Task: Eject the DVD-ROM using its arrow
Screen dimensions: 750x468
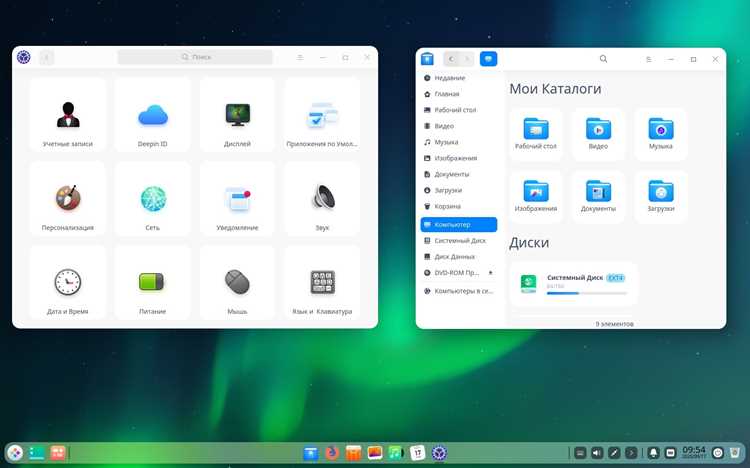Action: pyautogui.click(x=490, y=273)
